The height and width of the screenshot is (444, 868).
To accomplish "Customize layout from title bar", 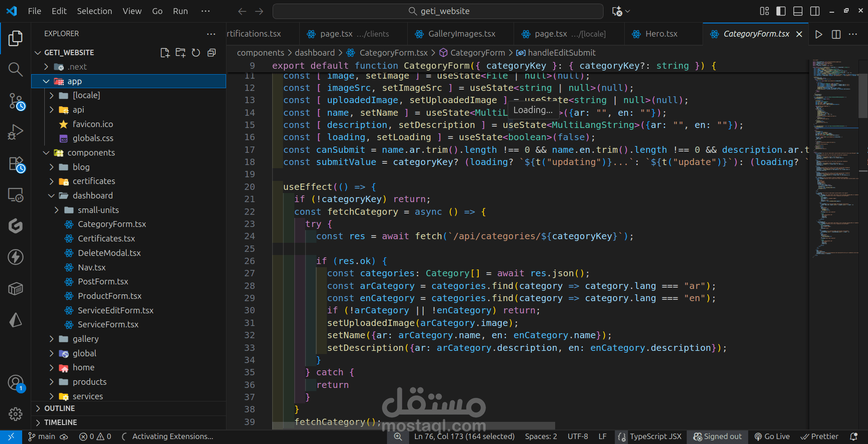I will tap(764, 11).
